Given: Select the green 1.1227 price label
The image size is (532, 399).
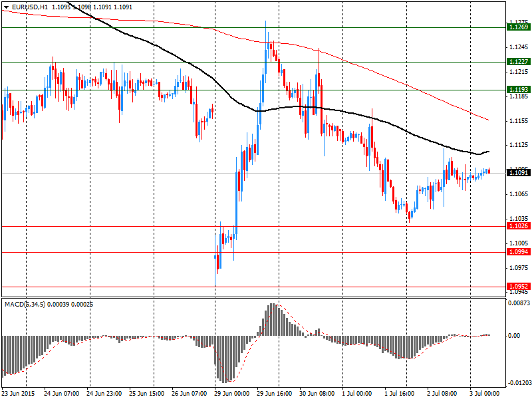Looking at the screenshot, I should [518, 61].
